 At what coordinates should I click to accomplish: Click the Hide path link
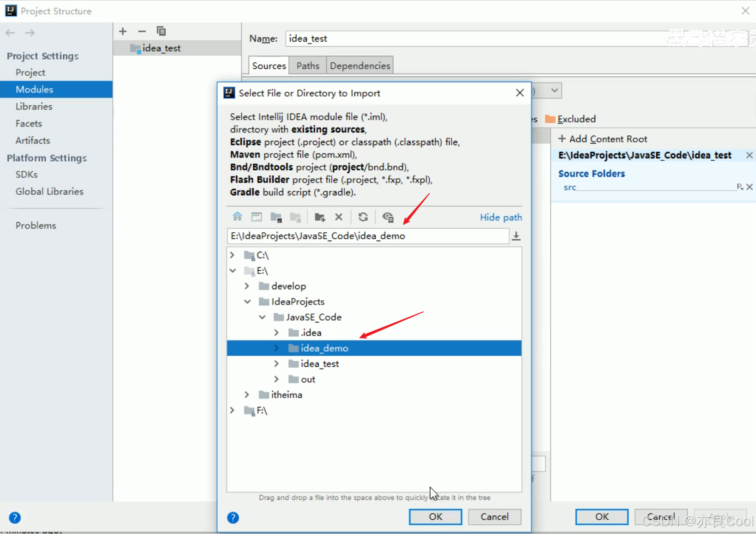[501, 217]
